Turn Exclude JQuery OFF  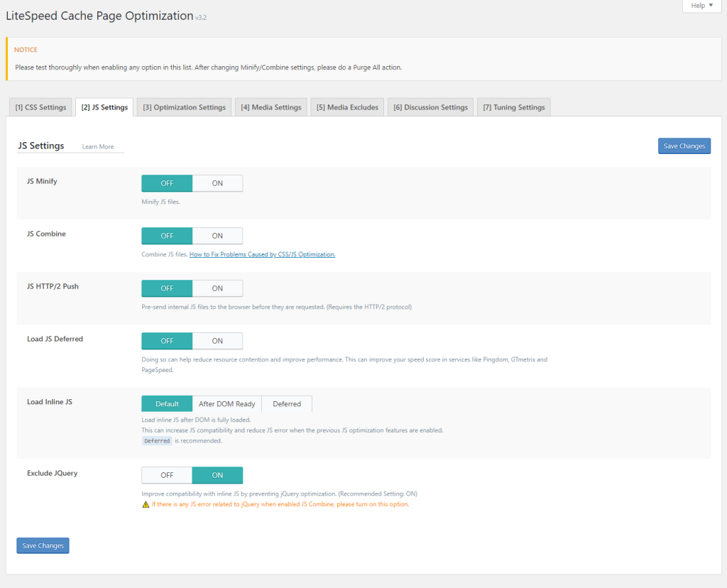click(167, 475)
